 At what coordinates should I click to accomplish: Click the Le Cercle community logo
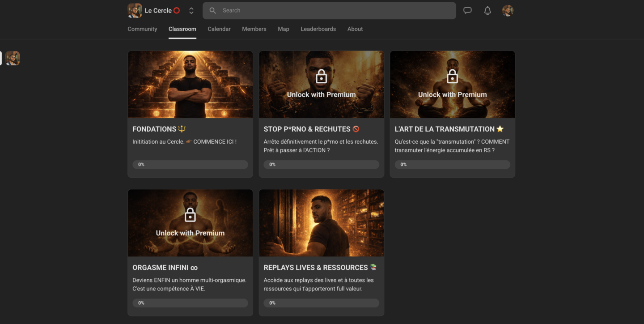pos(135,11)
